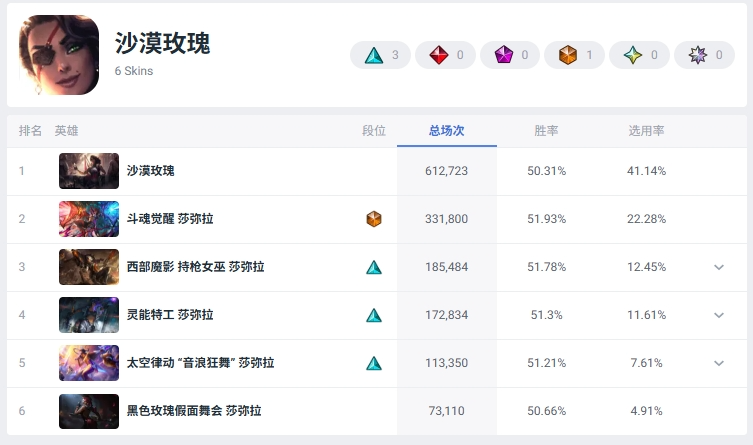Click the orange hexagon tier badge showing 1
Viewport: 753px width, 445px height.
574,55
